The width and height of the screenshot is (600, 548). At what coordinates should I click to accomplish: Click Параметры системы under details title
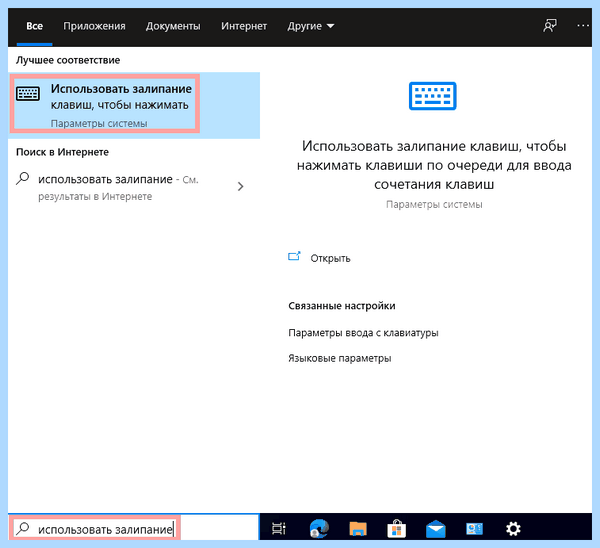click(434, 204)
